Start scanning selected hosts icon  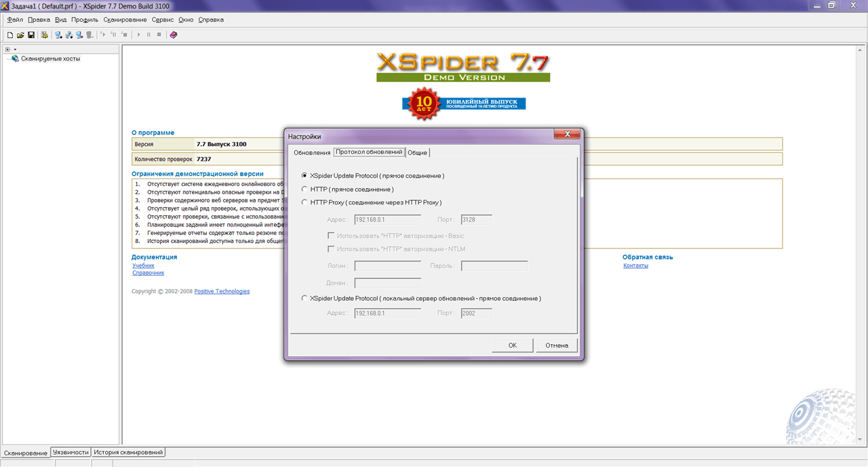tap(103, 34)
